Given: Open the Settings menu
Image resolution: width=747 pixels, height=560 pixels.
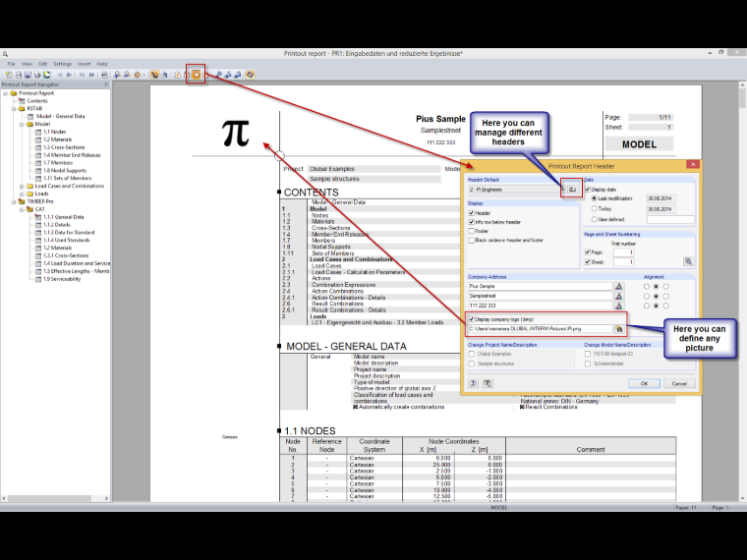Looking at the screenshot, I should point(62,64).
